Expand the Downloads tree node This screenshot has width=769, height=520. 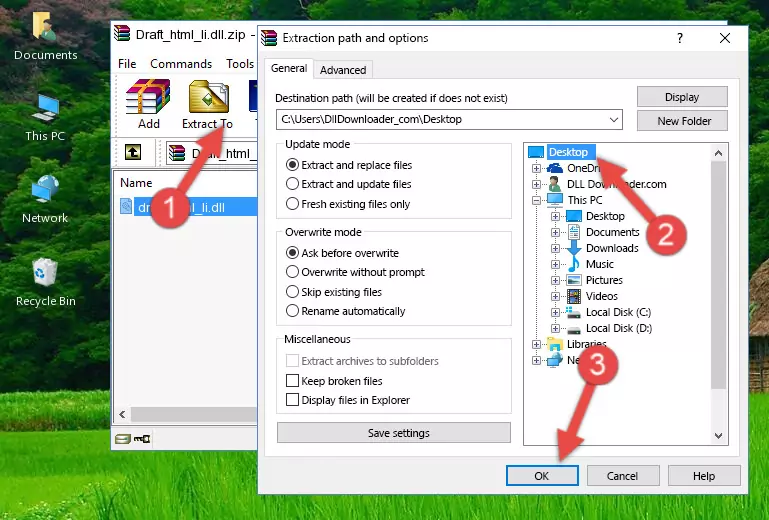555,248
